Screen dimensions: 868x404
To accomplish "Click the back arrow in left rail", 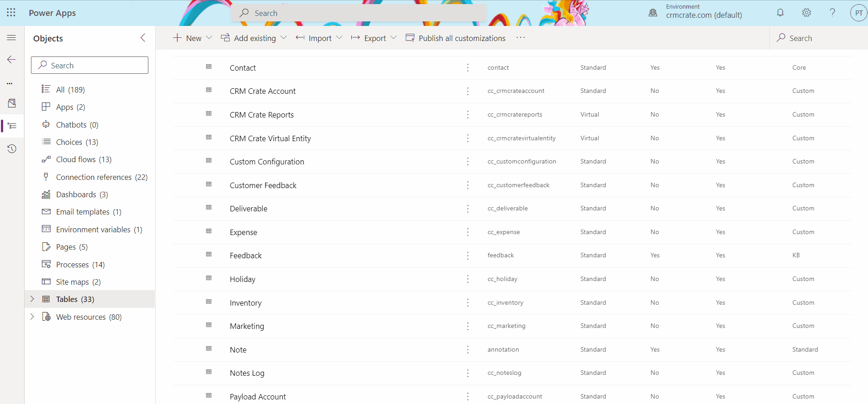I will 11,60.
